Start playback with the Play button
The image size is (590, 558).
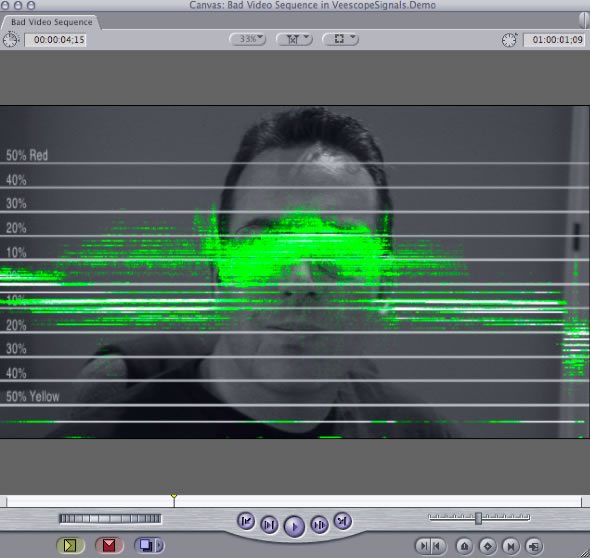pyautogui.click(x=294, y=526)
